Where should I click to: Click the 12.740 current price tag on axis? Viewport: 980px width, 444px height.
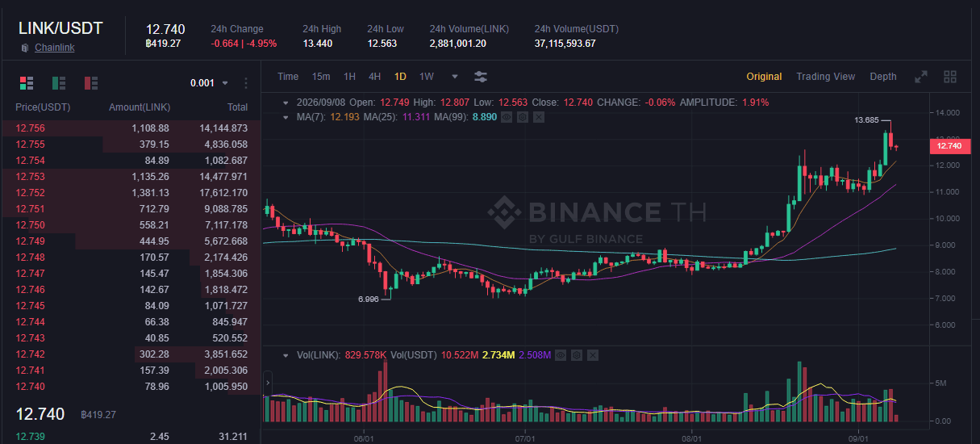[x=949, y=146]
